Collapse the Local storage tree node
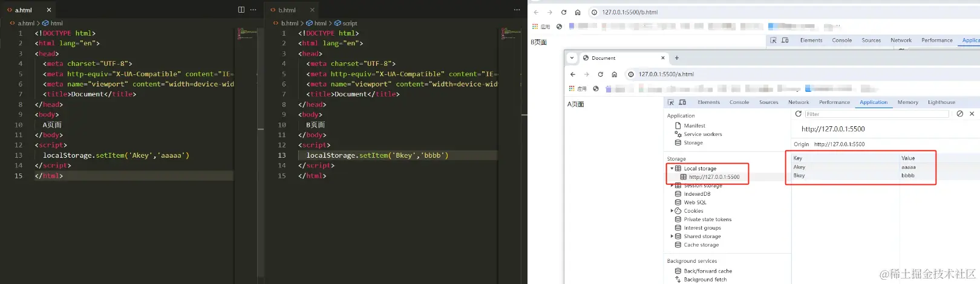Viewport: 980px width, 284px height. click(671, 169)
